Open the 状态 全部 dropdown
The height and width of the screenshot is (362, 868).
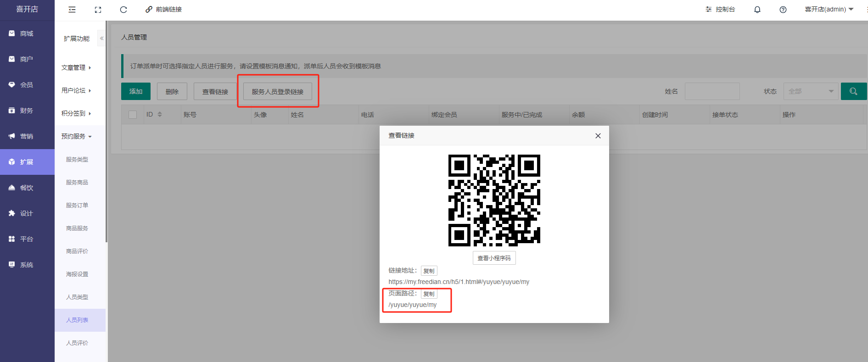811,91
